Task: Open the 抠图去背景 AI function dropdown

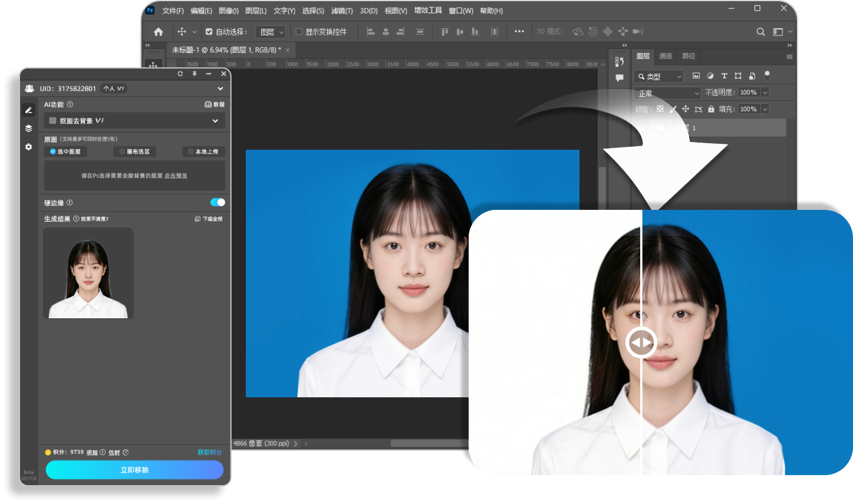Action: (134, 121)
